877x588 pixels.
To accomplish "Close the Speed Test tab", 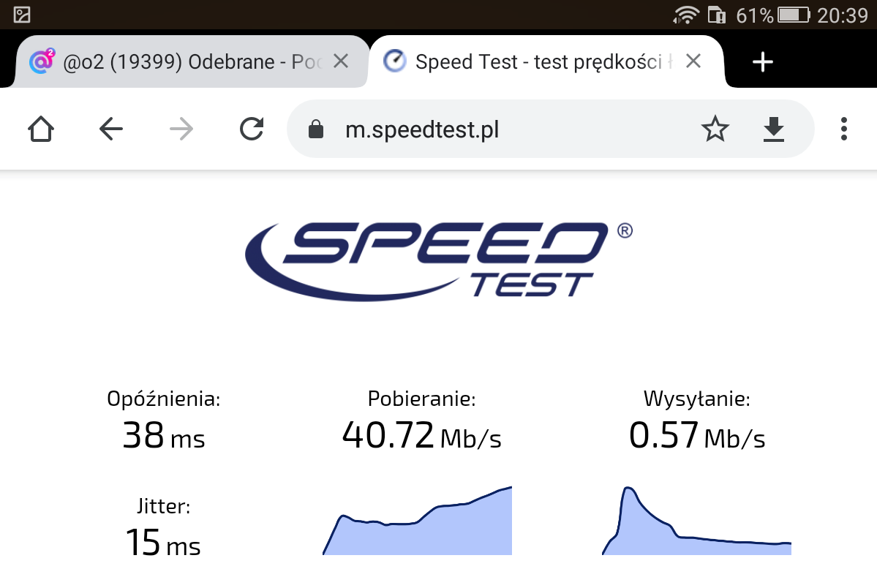I will pyautogui.click(x=693, y=61).
